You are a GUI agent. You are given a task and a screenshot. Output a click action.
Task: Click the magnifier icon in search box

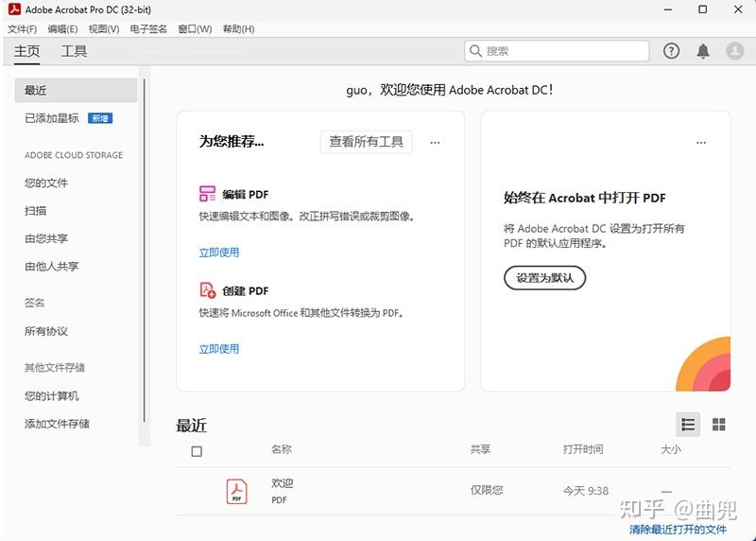pos(475,51)
